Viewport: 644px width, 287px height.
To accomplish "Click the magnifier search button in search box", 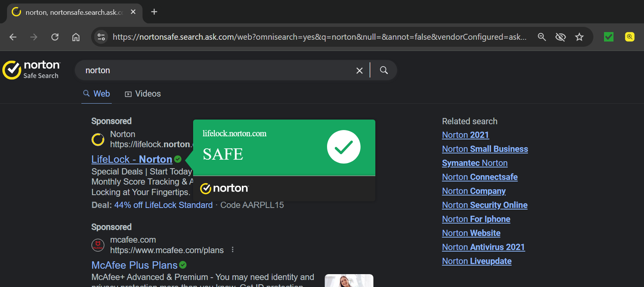I will click(384, 70).
